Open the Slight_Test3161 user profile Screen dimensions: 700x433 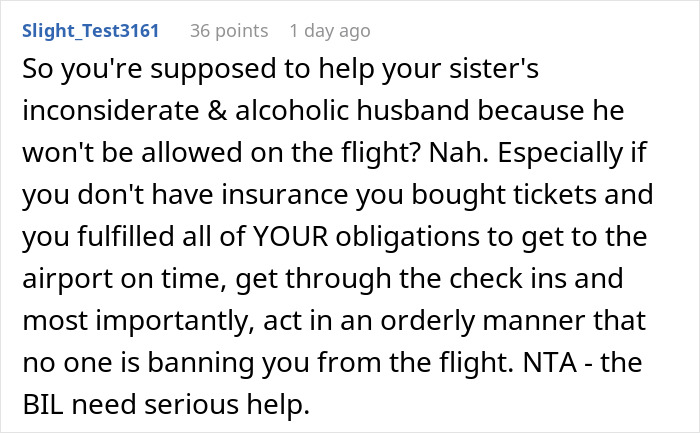click(x=88, y=30)
